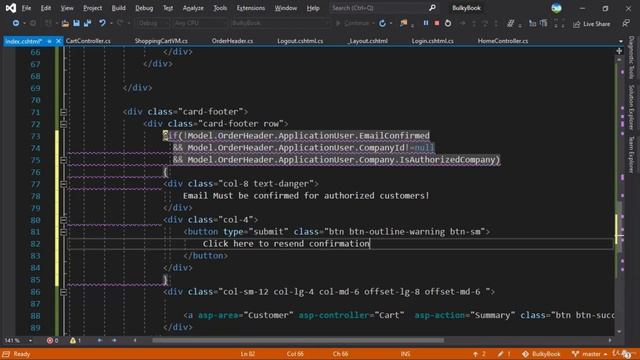View unpushed commits arrow indicator
Screen dimensions: 640x360
[x=479, y=354]
